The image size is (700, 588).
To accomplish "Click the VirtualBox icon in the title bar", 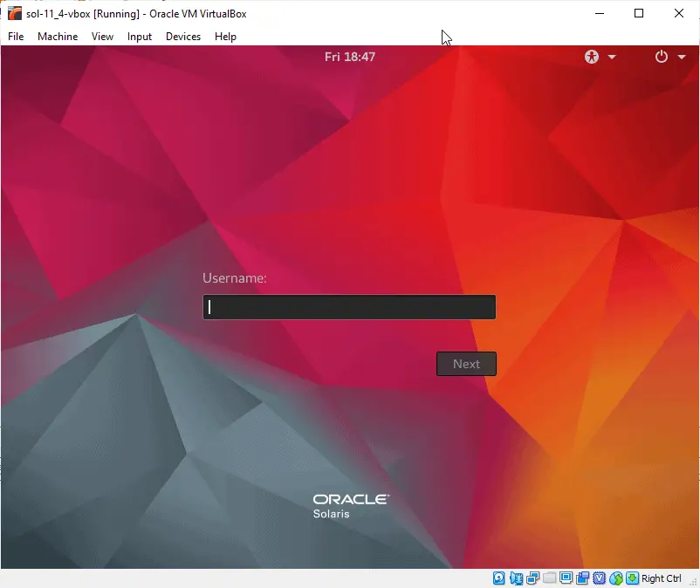I will (x=15, y=13).
